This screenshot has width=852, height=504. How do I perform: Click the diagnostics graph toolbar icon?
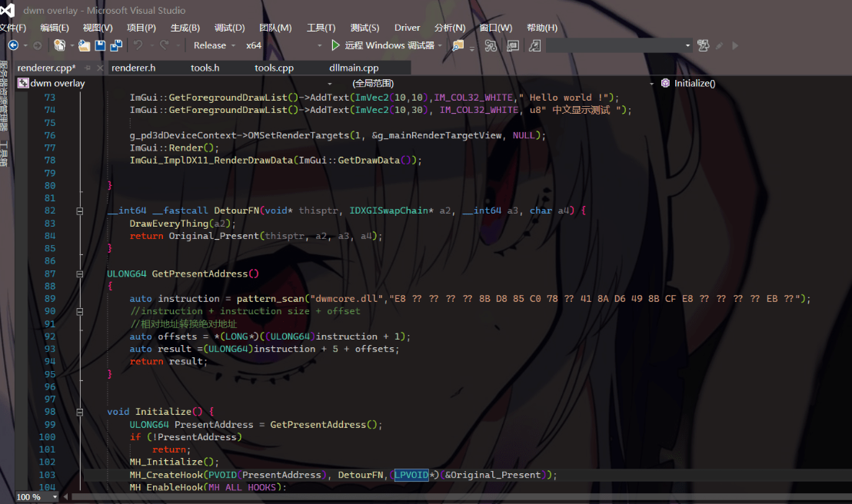tap(491, 45)
